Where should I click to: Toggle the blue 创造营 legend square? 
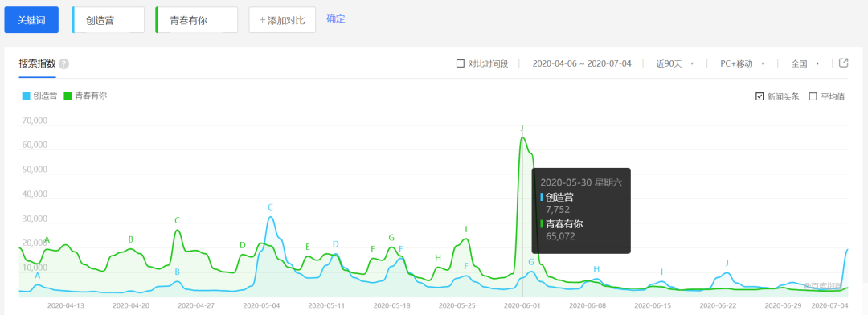click(26, 96)
